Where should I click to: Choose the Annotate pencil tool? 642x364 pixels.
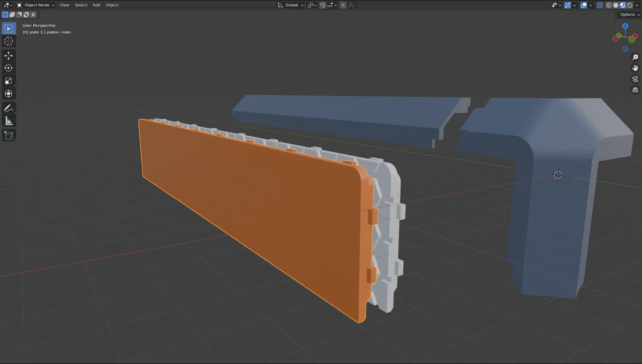pyautogui.click(x=8, y=108)
